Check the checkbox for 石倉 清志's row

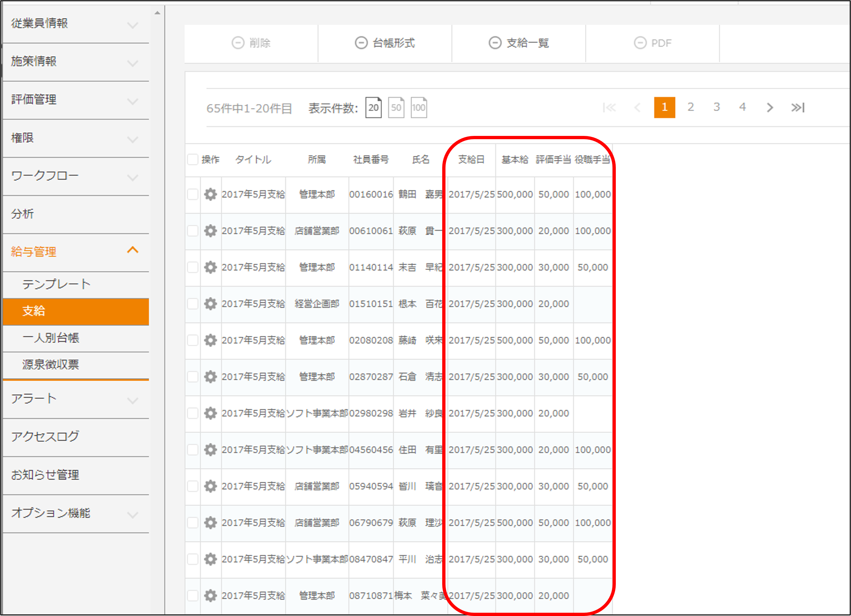click(193, 377)
